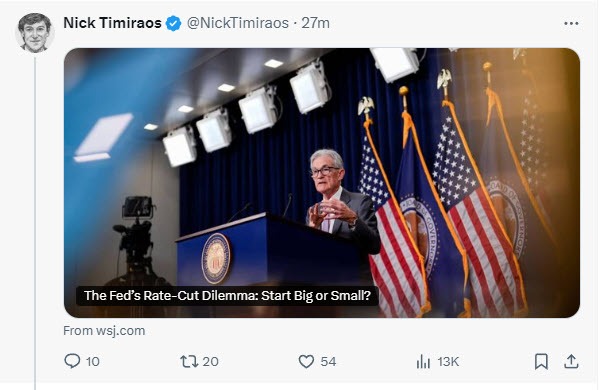Click headline The Fed's Rate-Cut Dilemma
This screenshot has height=390, width=609.
click(x=227, y=296)
